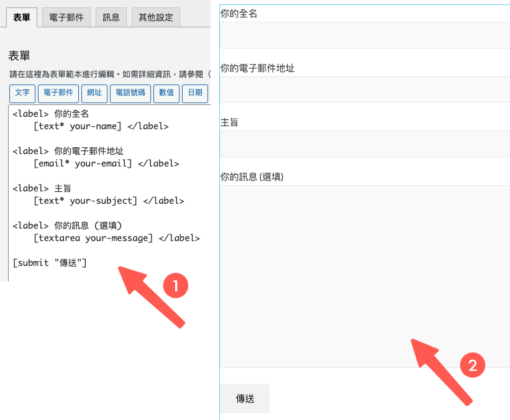This screenshot has width=510, height=420.
Task: Click into the 你的訊息 (選填) textarea
Action: (x=365, y=276)
